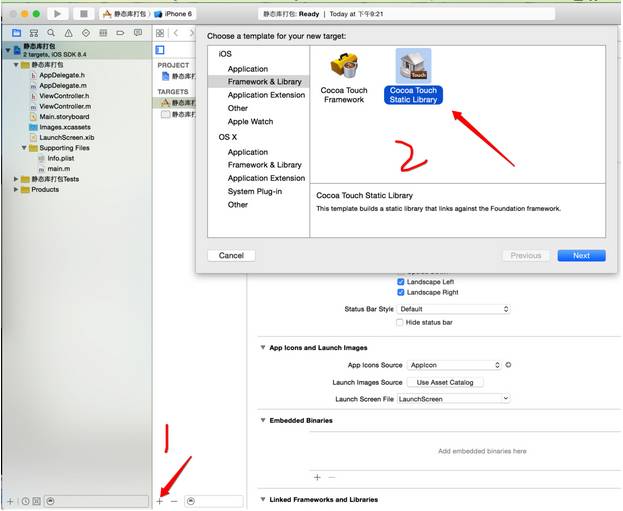Collapse the root project disclosure triangle

click(x=8, y=50)
